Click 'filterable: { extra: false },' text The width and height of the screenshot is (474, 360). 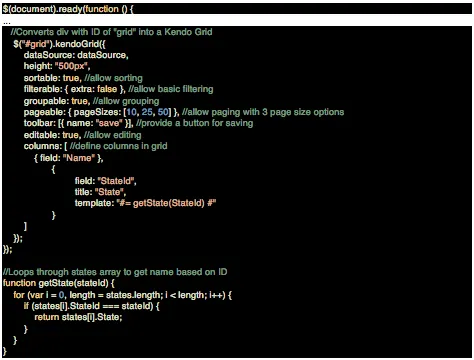coord(75,89)
